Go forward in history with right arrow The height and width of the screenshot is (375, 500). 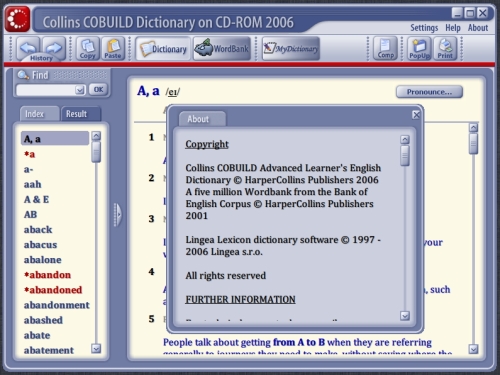(x=53, y=47)
